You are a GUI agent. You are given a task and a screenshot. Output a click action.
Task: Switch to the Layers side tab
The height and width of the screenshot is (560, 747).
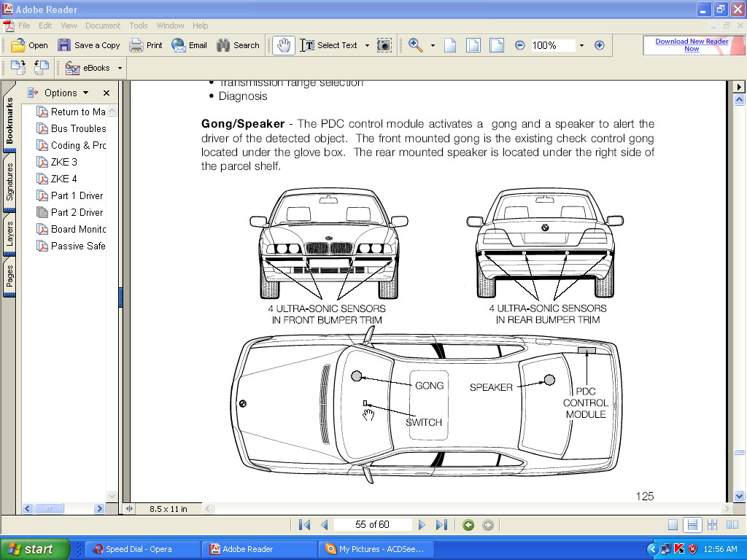[x=9, y=234]
